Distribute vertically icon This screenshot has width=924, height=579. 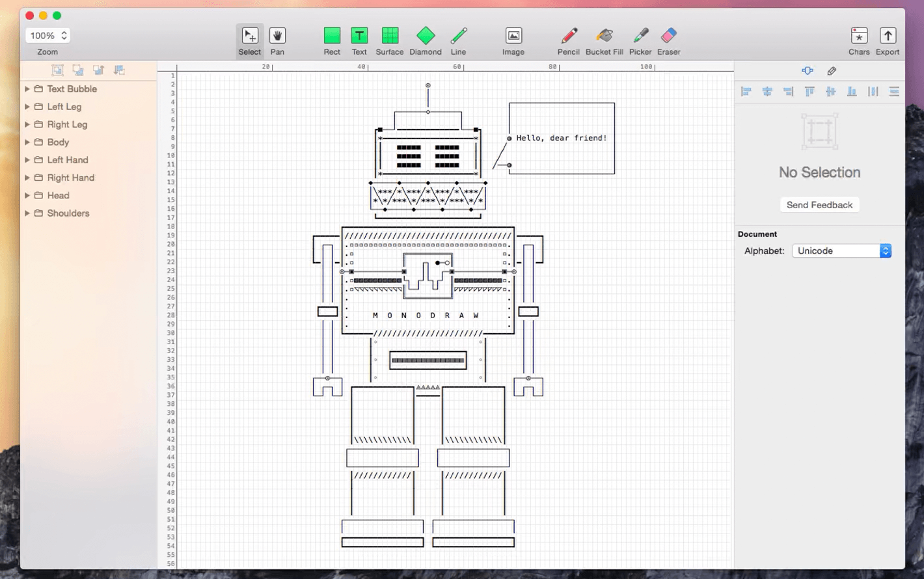tap(894, 92)
